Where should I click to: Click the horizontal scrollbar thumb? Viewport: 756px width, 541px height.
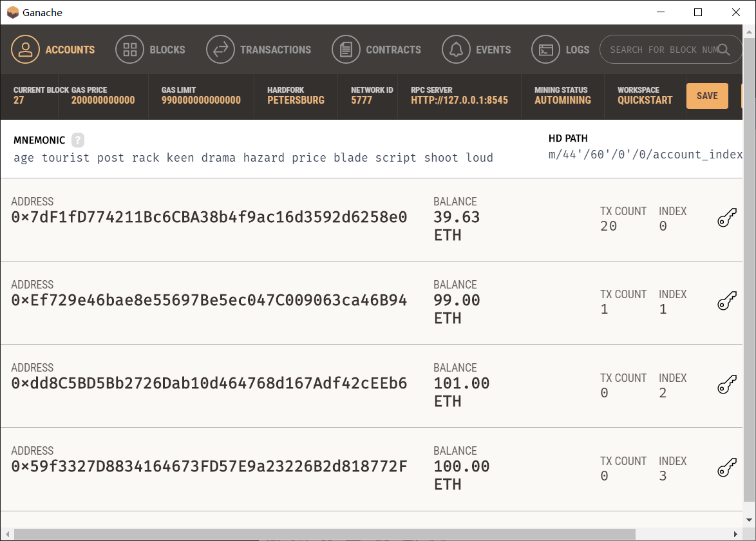(322, 534)
